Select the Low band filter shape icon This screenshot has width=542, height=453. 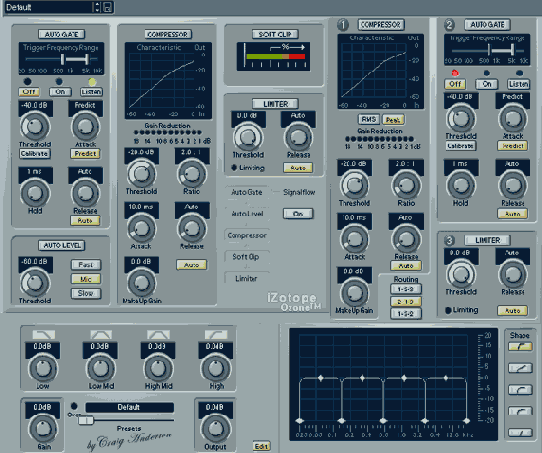pos(44,334)
